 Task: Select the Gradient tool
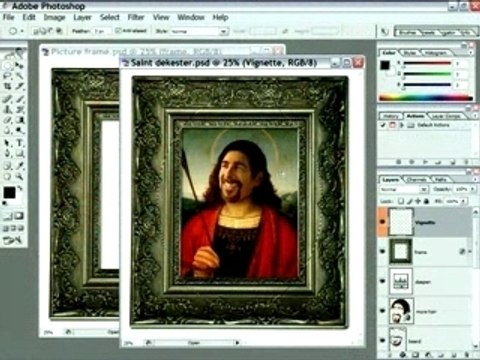pos(19,120)
